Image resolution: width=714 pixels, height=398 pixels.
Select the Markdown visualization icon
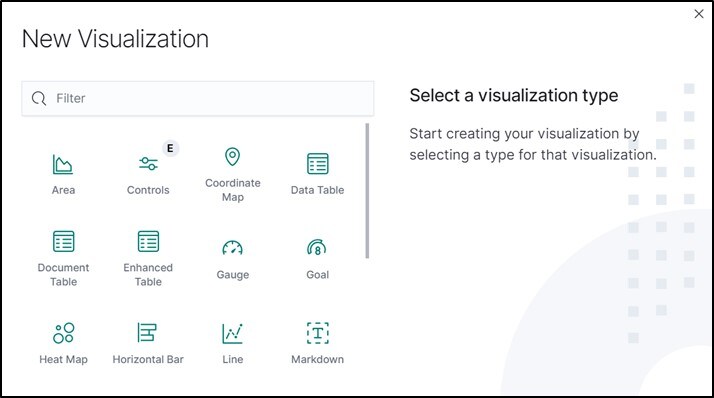point(317,333)
